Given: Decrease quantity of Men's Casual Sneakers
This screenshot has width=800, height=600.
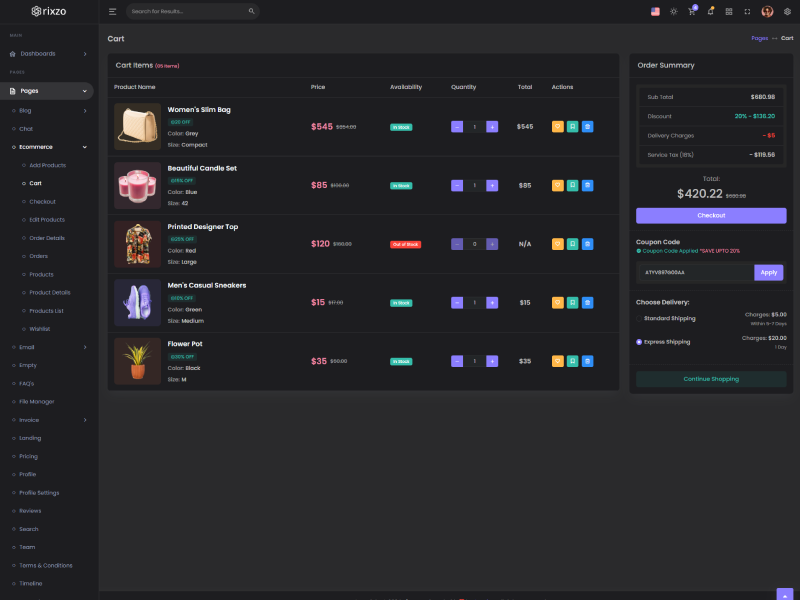Looking at the screenshot, I should pos(457,303).
